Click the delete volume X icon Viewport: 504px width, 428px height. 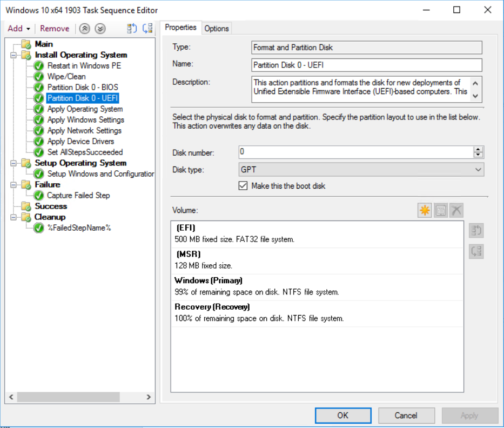click(x=456, y=211)
